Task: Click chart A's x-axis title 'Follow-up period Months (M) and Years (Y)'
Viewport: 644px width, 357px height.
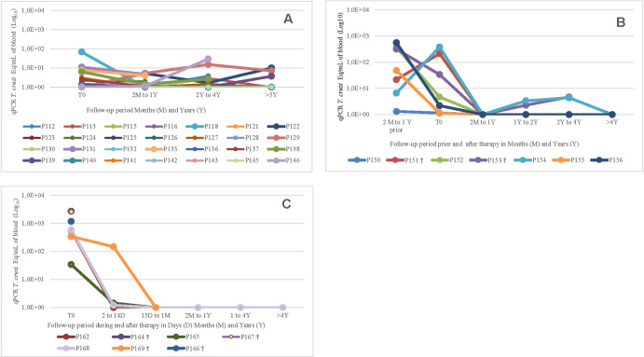Action: pyautogui.click(x=145, y=110)
